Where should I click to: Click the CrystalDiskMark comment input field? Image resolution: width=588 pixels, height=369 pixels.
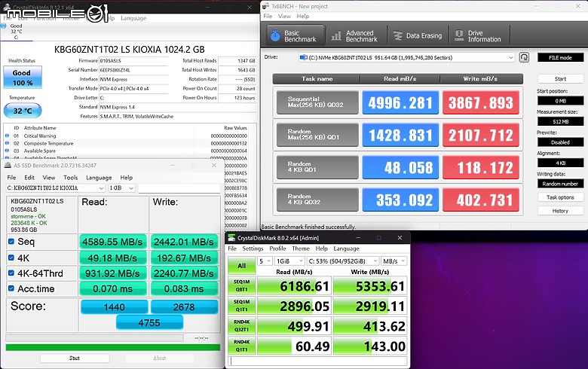click(318, 361)
